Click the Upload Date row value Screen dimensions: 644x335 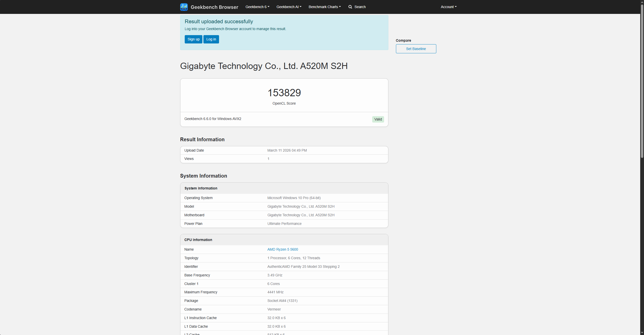click(x=287, y=150)
